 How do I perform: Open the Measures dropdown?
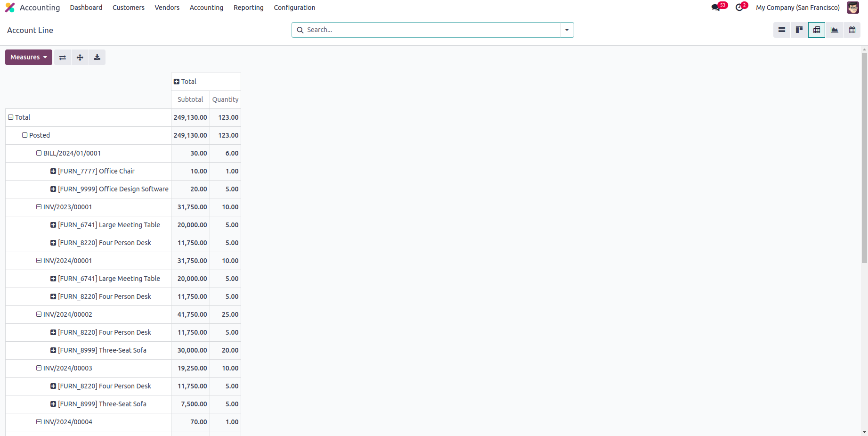(29, 58)
